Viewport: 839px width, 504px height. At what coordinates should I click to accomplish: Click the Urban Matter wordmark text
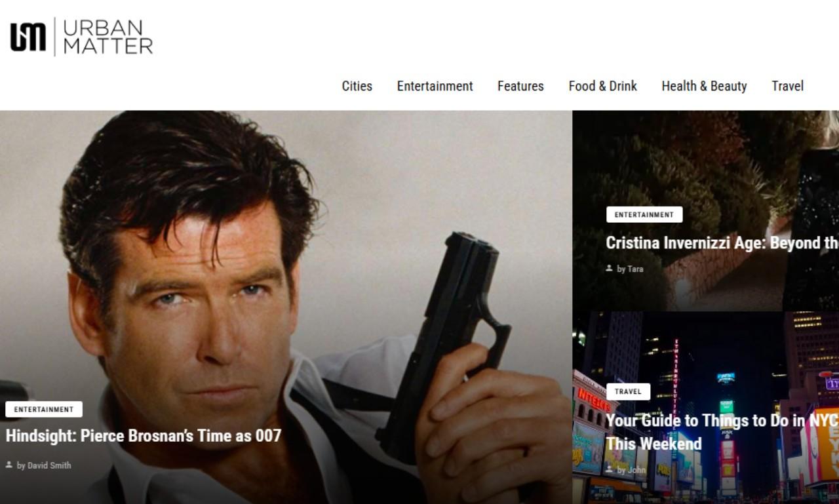coord(107,37)
